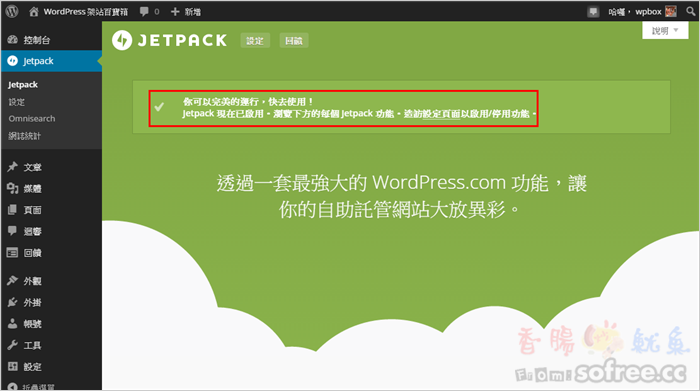Expand the 說明 help dropdown
Viewport: 700px width, 391px height.
pyautogui.click(x=665, y=30)
